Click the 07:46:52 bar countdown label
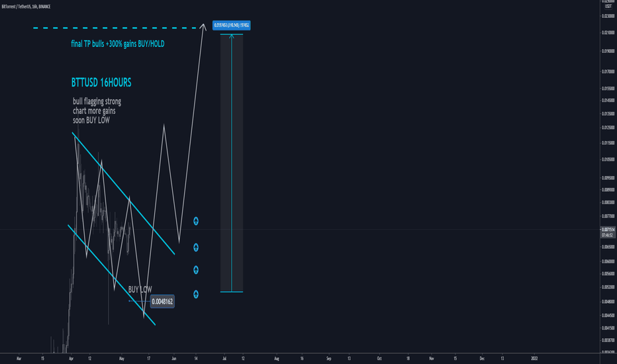The width and height of the screenshot is (617, 364). (608, 235)
